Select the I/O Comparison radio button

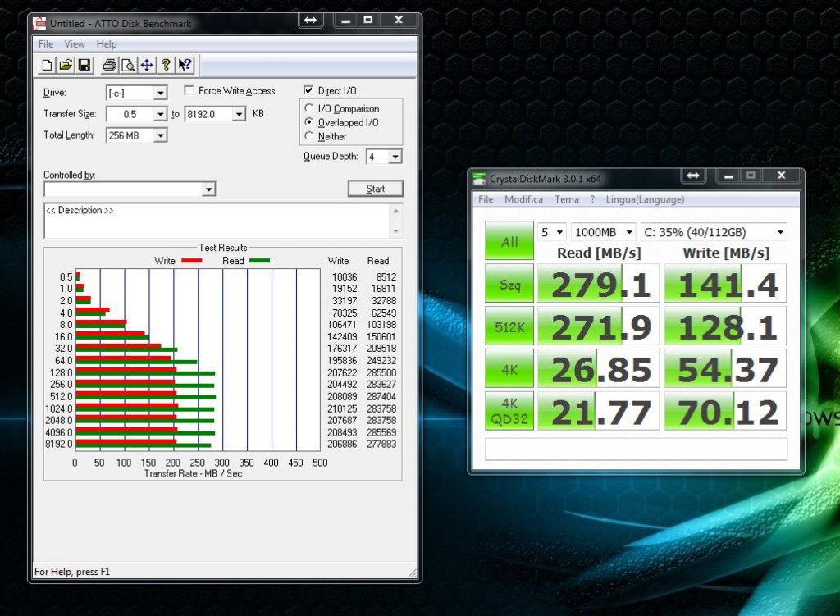point(308,108)
